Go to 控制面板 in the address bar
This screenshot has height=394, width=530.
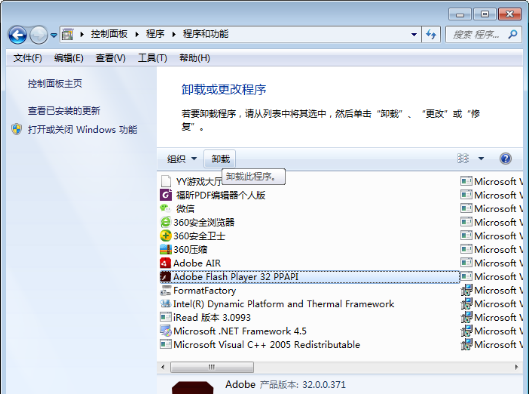coord(109,34)
